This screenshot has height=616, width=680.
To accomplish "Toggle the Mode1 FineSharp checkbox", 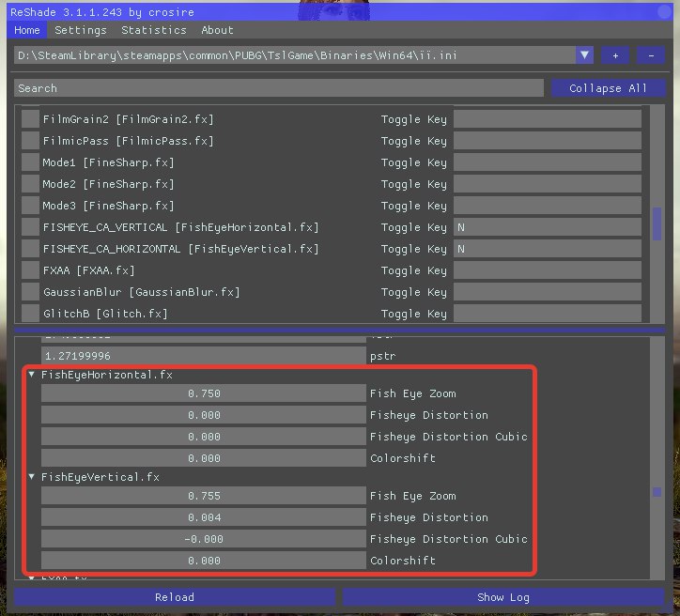I will point(30,162).
